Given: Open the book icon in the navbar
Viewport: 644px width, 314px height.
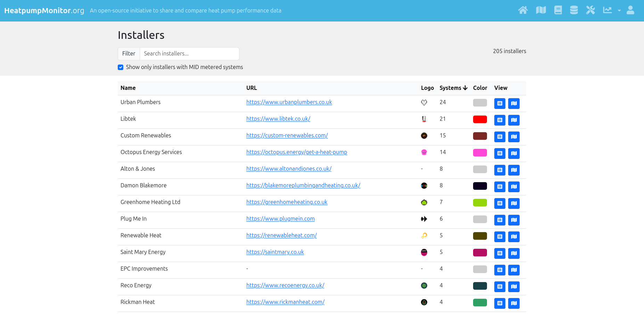Looking at the screenshot, I should click(558, 10).
